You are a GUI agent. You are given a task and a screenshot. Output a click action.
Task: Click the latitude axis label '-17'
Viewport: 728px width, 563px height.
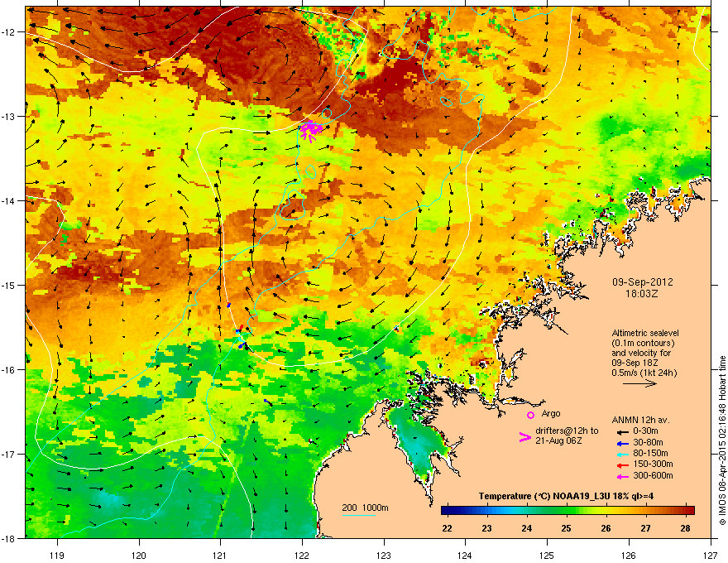[9, 454]
